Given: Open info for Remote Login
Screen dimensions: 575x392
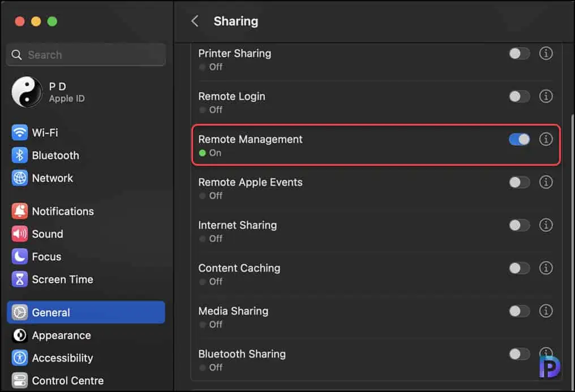Looking at the screenshot, I should (x=546, y=96).
